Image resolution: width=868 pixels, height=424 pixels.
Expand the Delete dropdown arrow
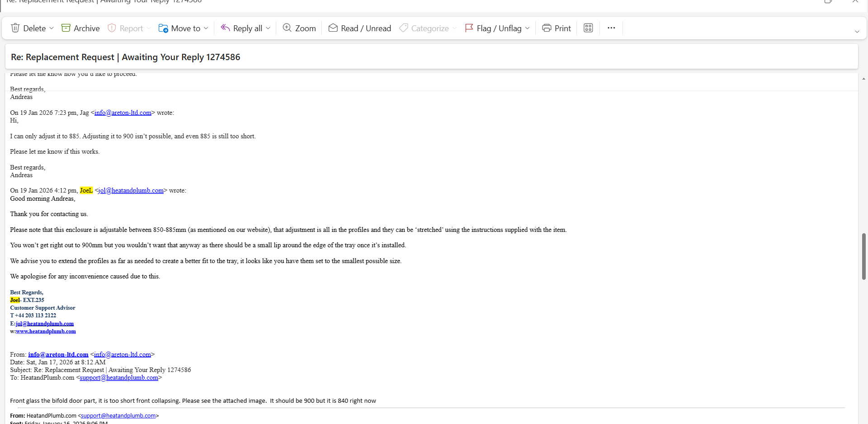click(x=52, y=28)
